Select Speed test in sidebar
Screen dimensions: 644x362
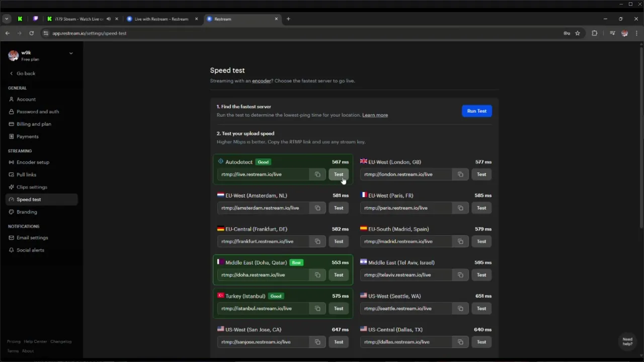coord(42,200)
